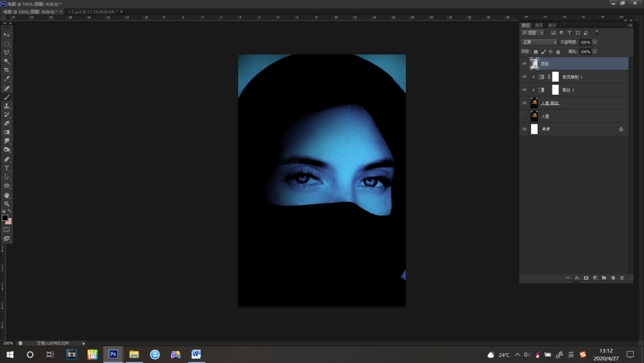Select the Eraser tool
Viewport: 644px width, 363px height.
(7, 124)
